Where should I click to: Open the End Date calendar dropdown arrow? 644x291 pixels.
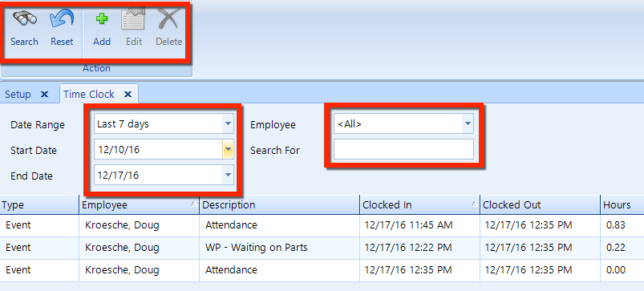(x=228, y=176)
